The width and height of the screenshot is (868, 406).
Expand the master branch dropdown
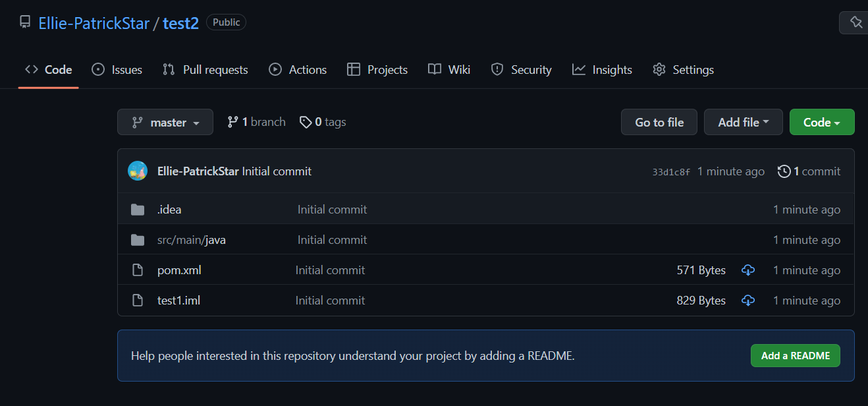[165, 122]
